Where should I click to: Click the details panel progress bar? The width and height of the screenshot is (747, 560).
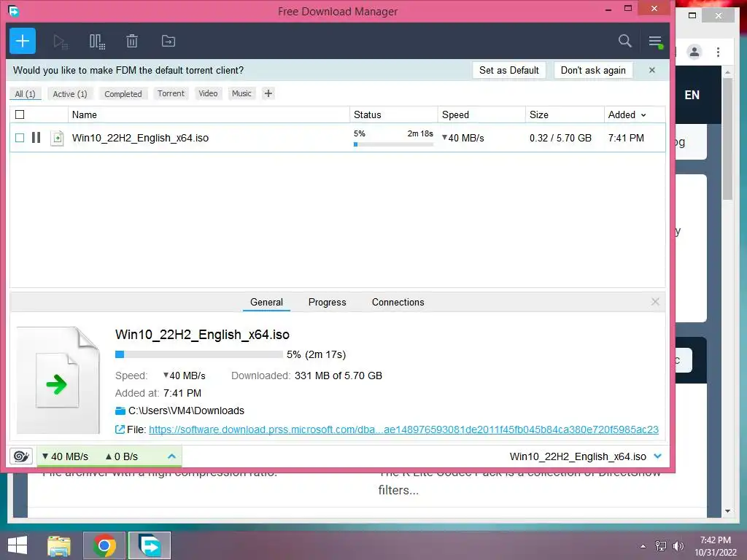[198, 354]
